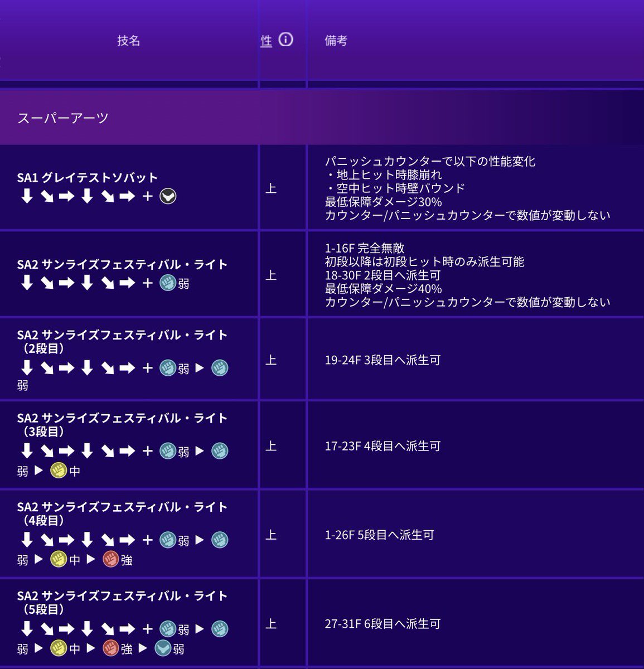Click the remark 18-30F 2段目へ派生可

click(382, 275)
